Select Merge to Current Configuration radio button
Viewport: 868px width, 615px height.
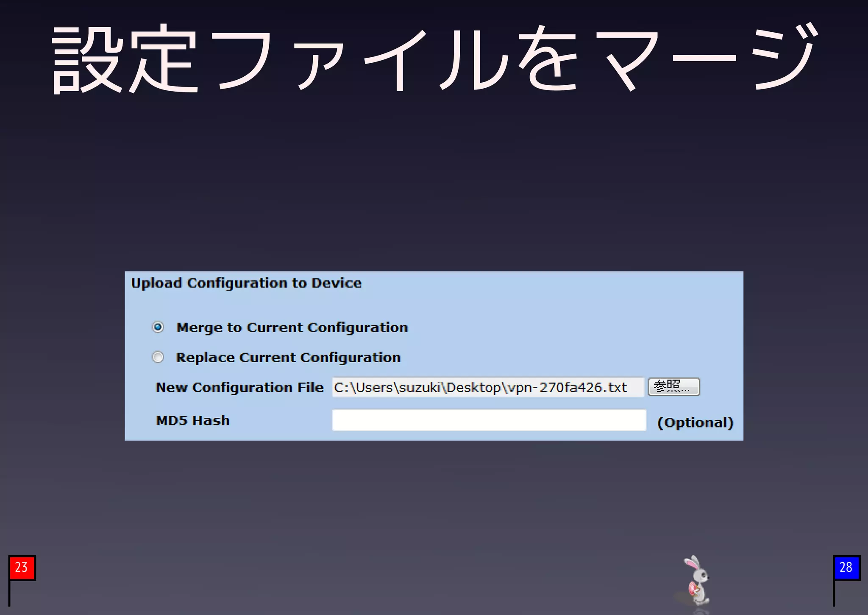coord(158,327)
